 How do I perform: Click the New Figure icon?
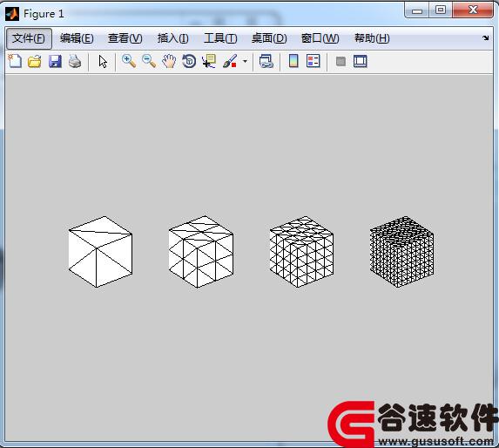click(15, 61)
